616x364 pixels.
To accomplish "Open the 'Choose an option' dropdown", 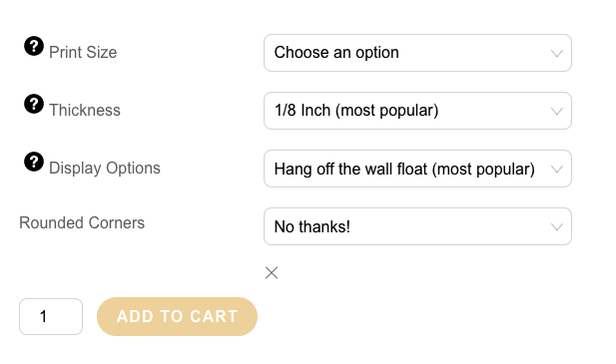I will (x=417, y=53).
